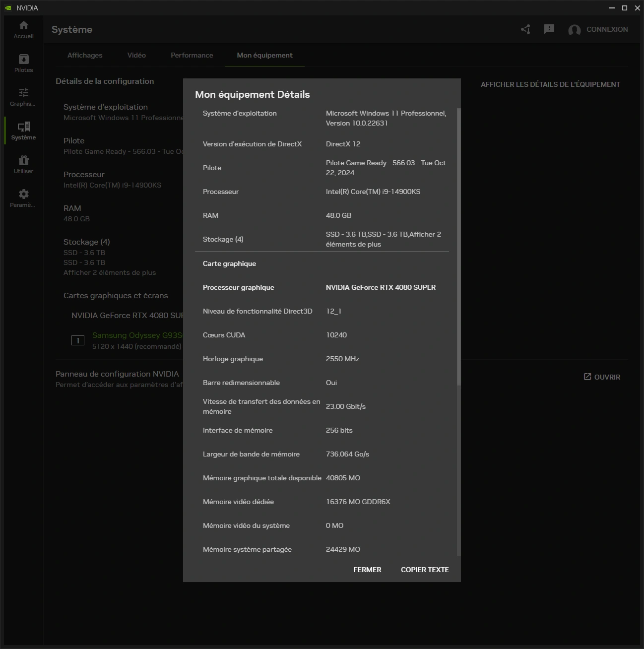Click the feedback exclamation icon
Image resolution: width=644 pixels, height=649 pixels.
point(549,30)
